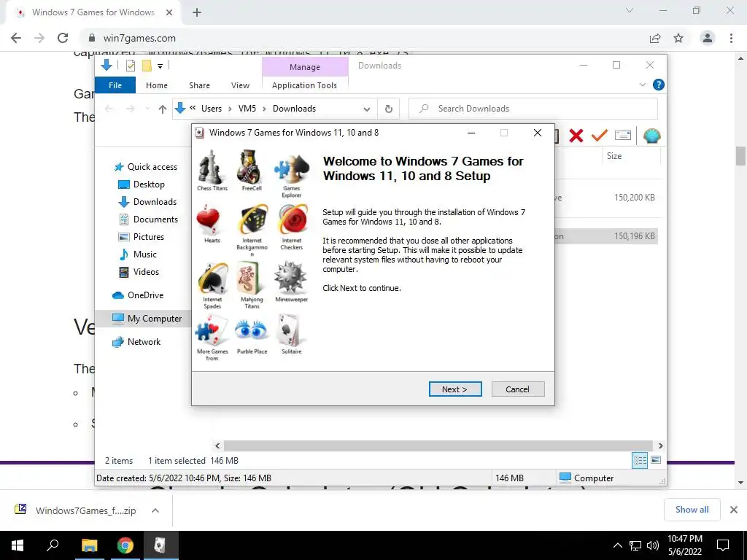The height and width of the screenshot is (560, 747).
Task: Cancel the Windows 7 Games setup
Action: pyautogui.click(x=517, y=389)
